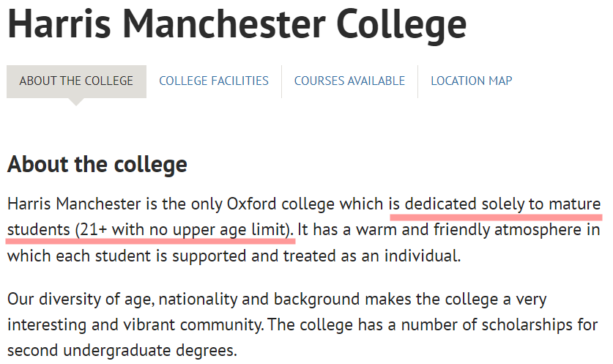Image resolution: width=613 pixels, height=364 pixels.
Task: Click the word 'Oxford' in the first paragraph
Action: (x=252, y=204)
